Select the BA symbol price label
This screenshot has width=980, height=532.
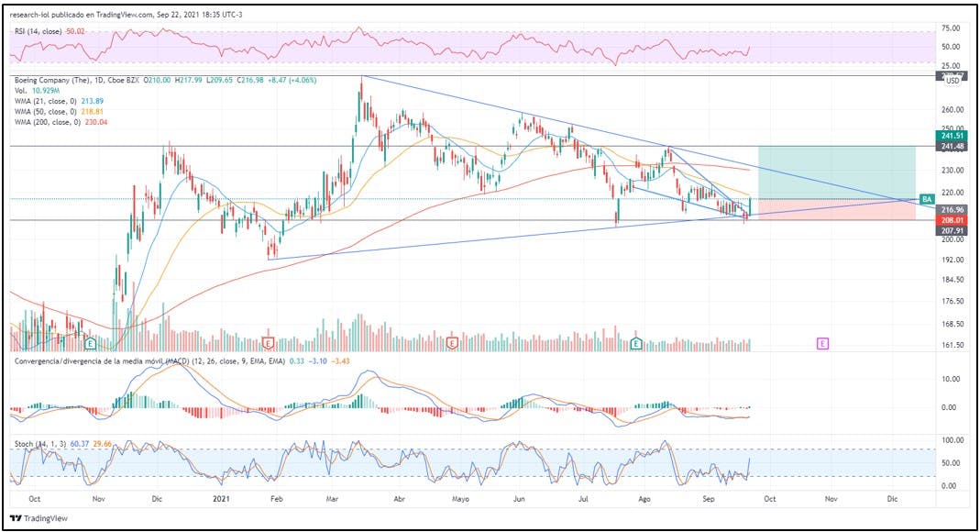927,199
